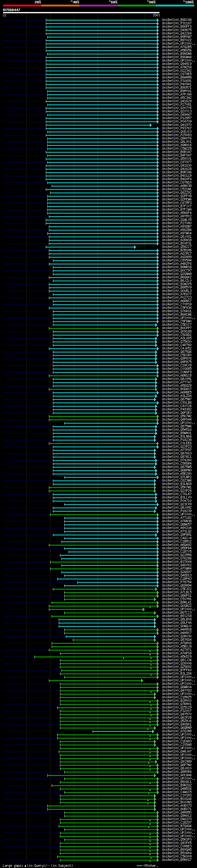Open hit UniRef100_Q42264
This screenshot has width=197, height=868.
177,33
